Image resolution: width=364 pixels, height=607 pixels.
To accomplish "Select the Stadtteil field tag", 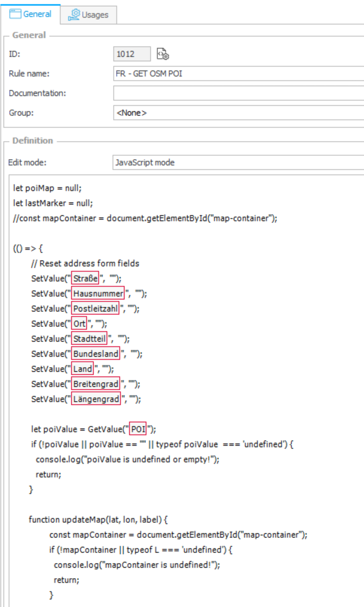I will pos(89,339).
